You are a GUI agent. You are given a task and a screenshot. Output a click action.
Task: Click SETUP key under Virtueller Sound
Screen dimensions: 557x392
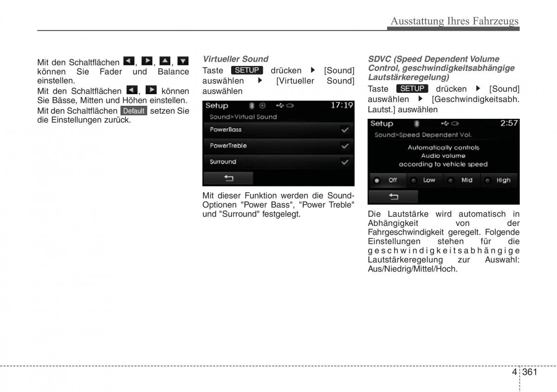[x=247, y=71]
